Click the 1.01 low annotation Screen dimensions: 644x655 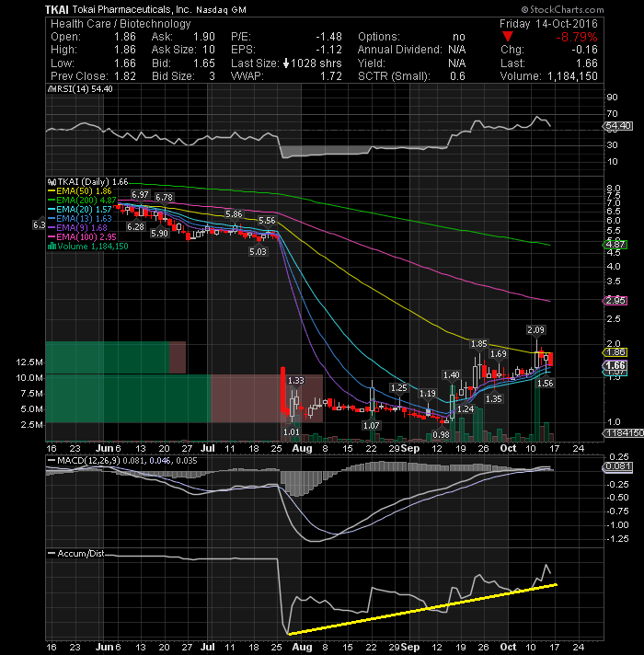pyautogui.click(x=291, y=432)
